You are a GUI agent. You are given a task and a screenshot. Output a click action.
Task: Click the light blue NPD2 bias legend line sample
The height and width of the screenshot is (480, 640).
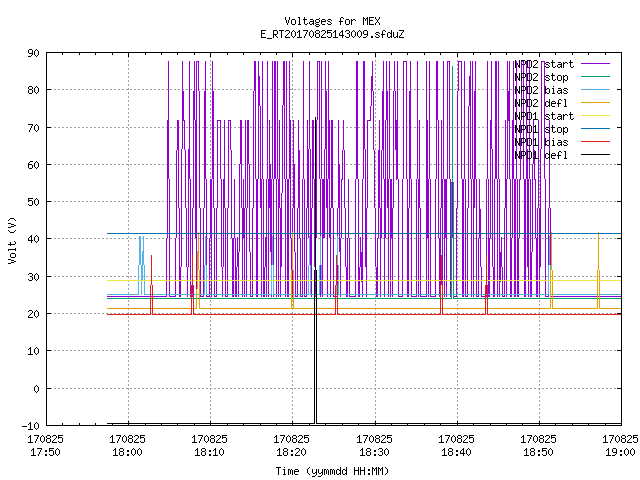click(595, 90)
